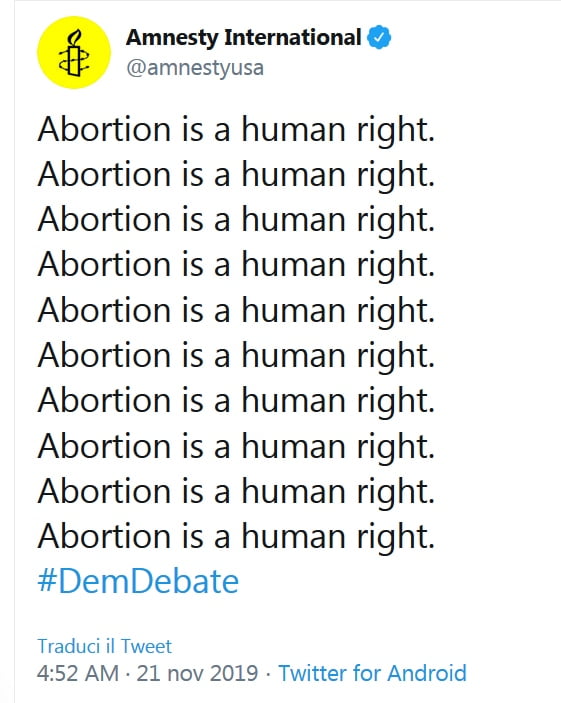
Task: Open the Twitter for Android source link
Action: 372,673
